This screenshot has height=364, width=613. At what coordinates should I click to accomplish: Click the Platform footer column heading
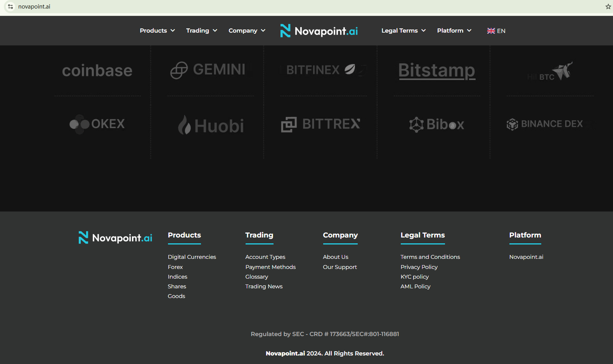tap(525, 235)
